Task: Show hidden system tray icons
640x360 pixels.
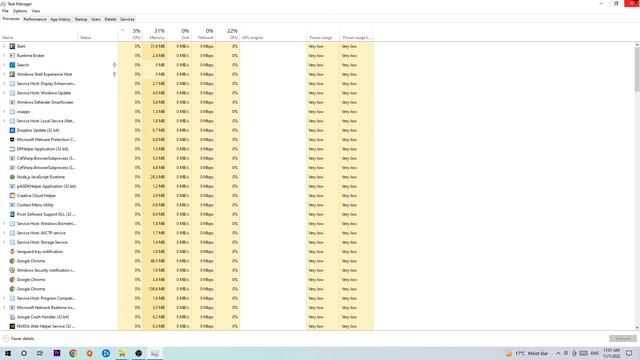Action: pos(558,353)
